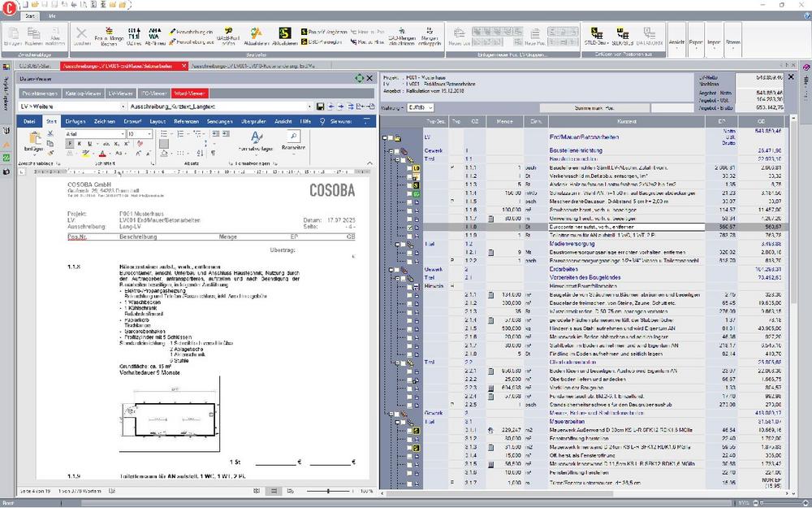Click the Word Einfügen paste icon
This screenshot has width=812, height=508.
coord(33,141)
